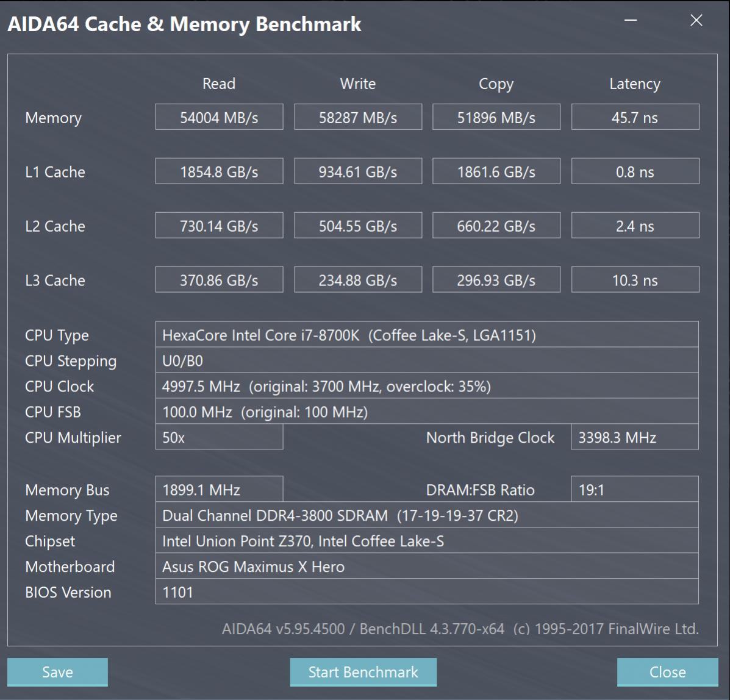This screenshot has width=730, height=700.
Task: Click the CPU Clock information field
Action: point(427,386)
